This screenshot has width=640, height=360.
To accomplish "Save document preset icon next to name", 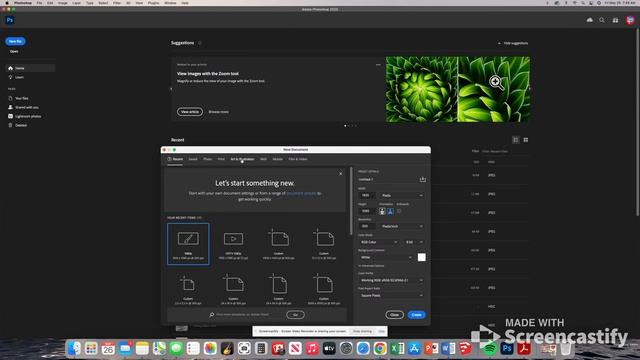I will pyautogui.click(x=422, y=179).
